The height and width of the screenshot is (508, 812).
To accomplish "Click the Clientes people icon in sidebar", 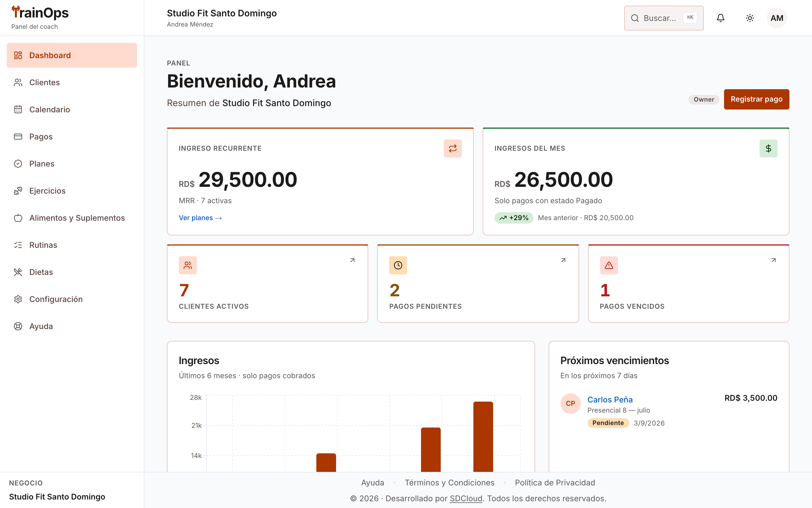I will (18, 82).
